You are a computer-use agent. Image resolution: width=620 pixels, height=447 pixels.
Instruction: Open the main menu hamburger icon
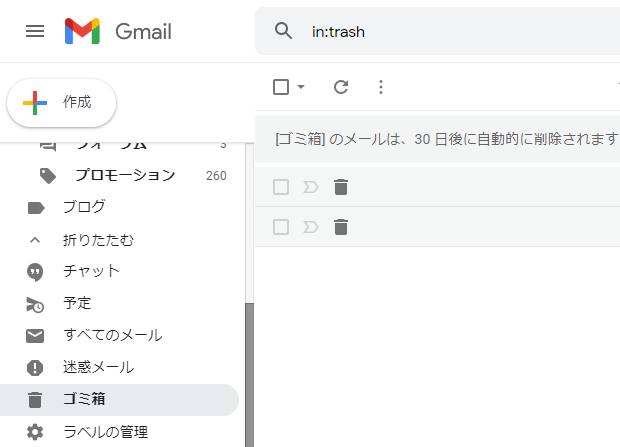35,31
